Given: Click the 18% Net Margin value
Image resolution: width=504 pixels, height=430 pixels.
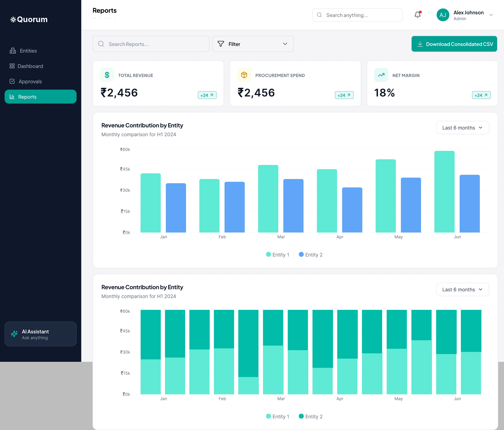Looking at the screenshot, I should (384, 93).
